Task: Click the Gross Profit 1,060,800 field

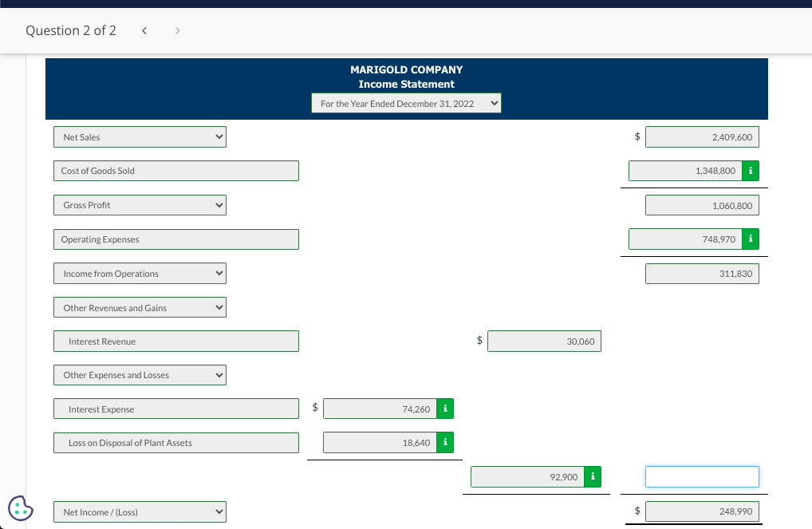Action: 702,205
